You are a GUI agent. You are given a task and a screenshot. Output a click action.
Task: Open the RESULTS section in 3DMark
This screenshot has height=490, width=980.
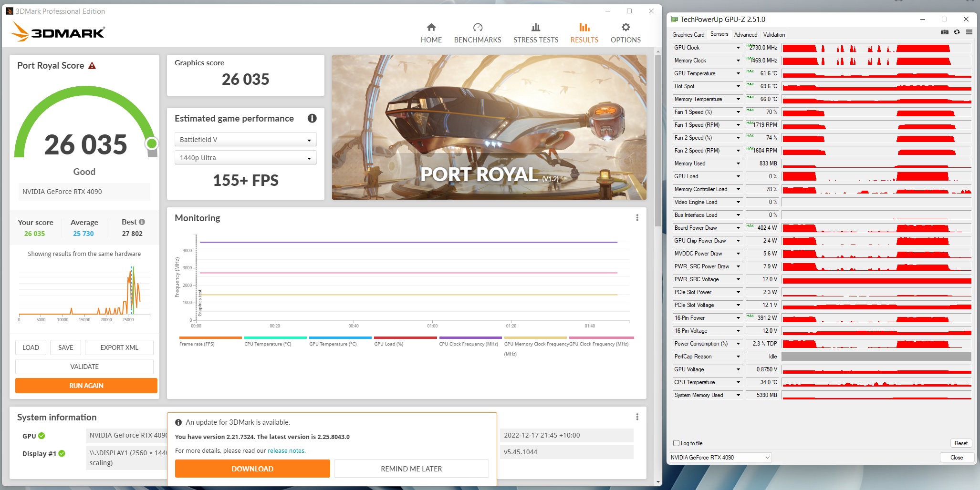(584, 33)
